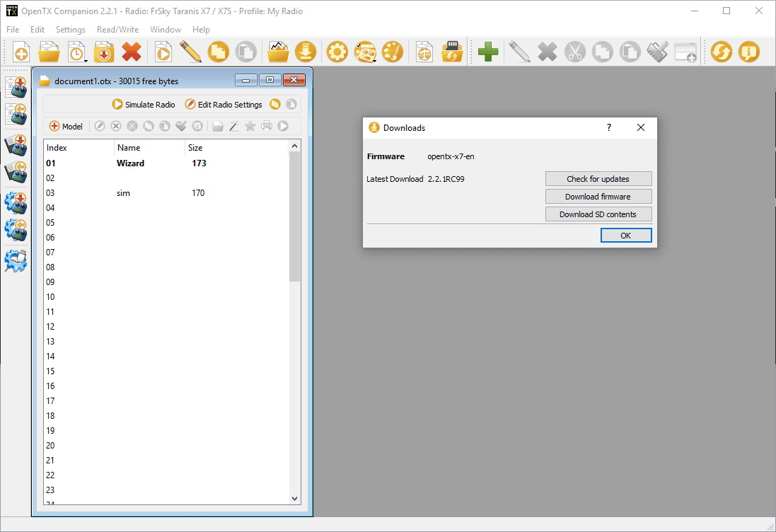Viewport: 776px width, 532px height.
Task: Click the Download SD contents button
Action: tap(598, 214)
